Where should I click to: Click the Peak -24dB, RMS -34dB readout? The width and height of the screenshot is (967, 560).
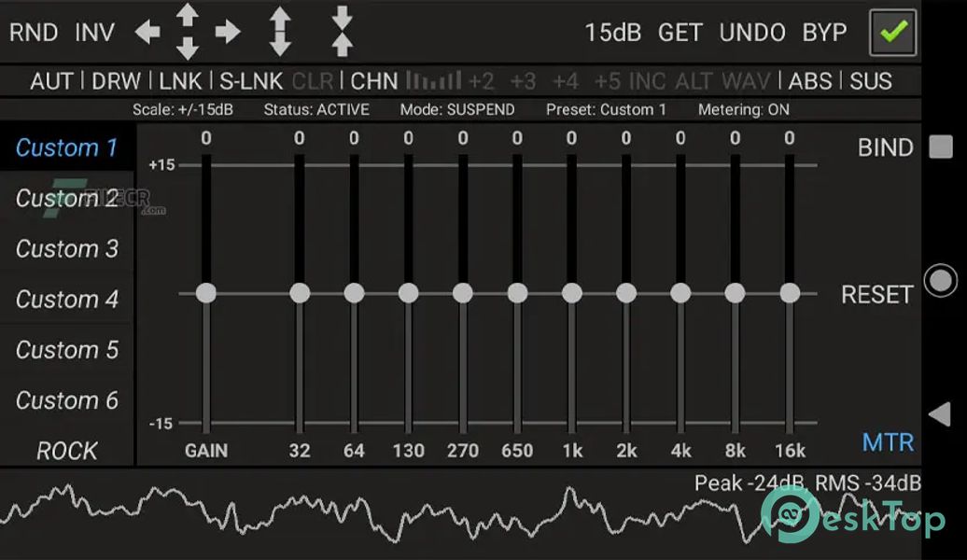(x=807, y=483)
